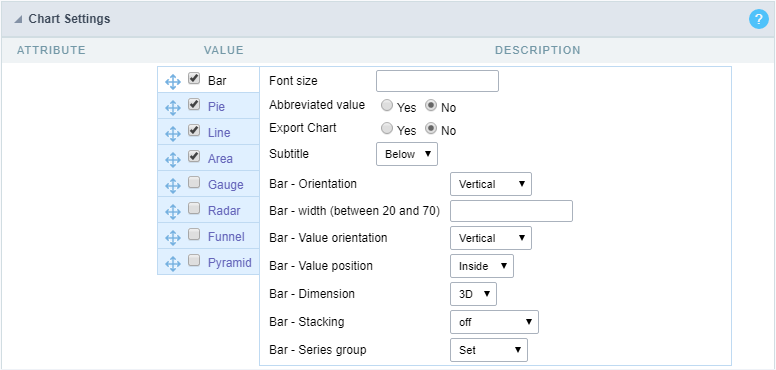The image size is (776, 370).
Task: Open the Bar - Stacking dropdown
Action: tap(494, 322)
